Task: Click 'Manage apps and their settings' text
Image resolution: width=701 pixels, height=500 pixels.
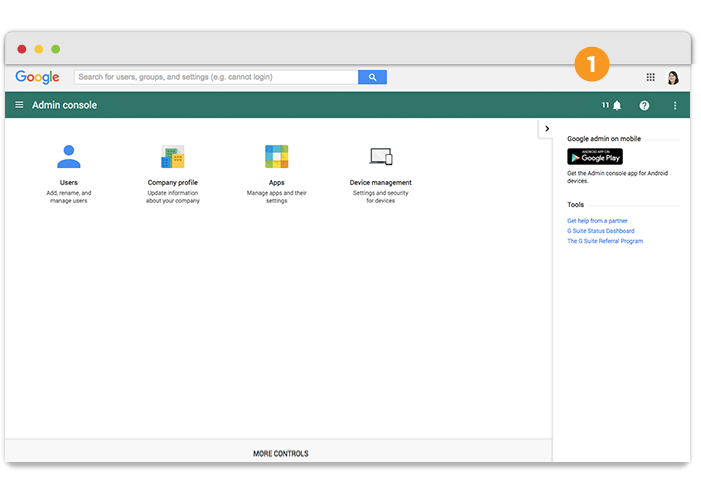Action: pos(277,197)
